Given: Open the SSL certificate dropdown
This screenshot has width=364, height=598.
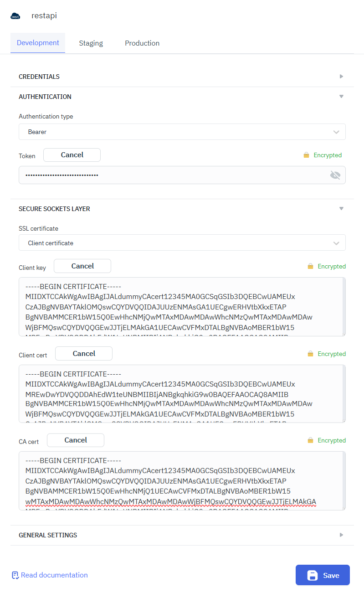Looking at the screenshot, I should click(x=182, y=243).
